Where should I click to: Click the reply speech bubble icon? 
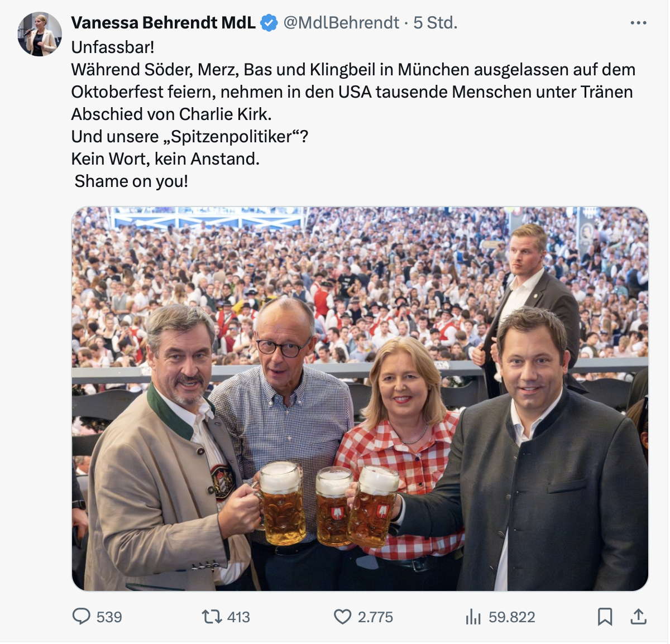tap(82, 616)
